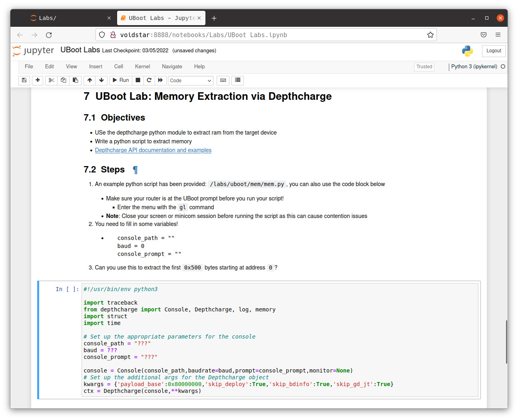Open the command palette keyboard icon

(x=223, y=80)
